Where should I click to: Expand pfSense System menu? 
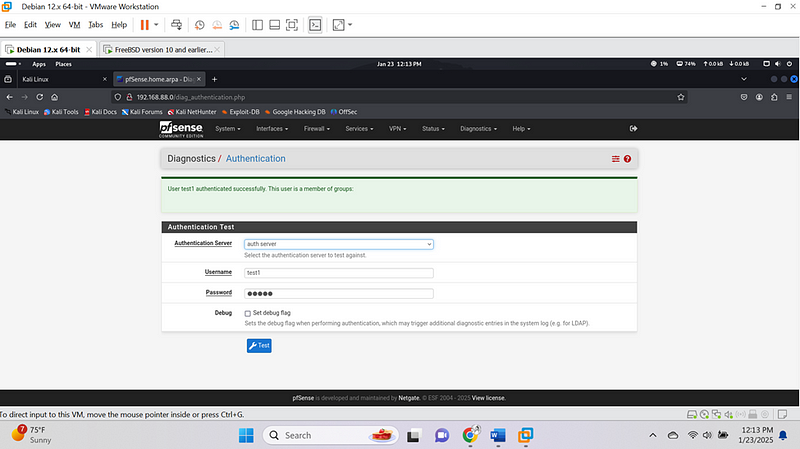pos(228,129)
